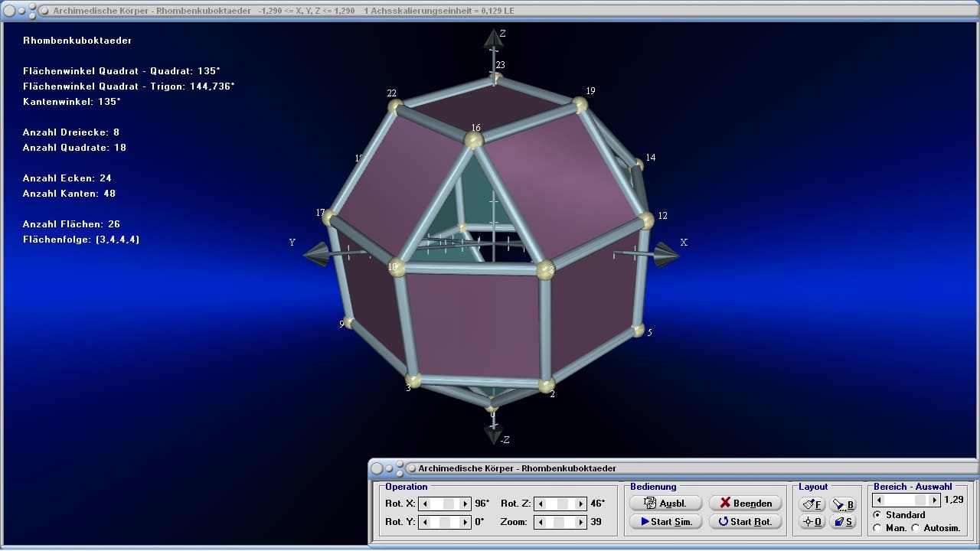Viewport: 980px width, 551px height.
Task: Click the Rot. X value 96°
Action: (482, 504)
